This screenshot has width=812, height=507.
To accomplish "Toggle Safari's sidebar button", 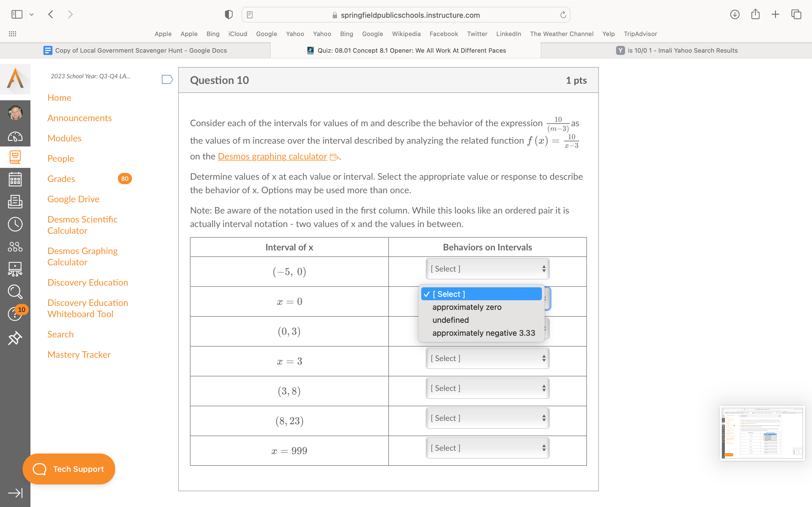I will point(17,14).
